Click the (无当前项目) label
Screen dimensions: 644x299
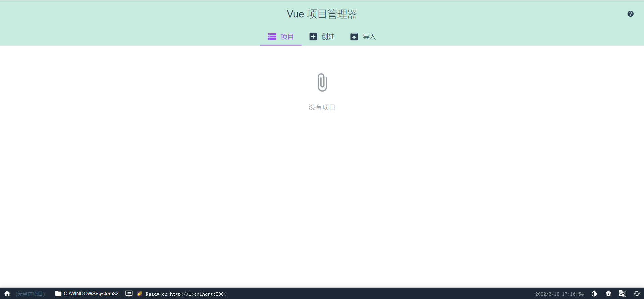[30, 294]
